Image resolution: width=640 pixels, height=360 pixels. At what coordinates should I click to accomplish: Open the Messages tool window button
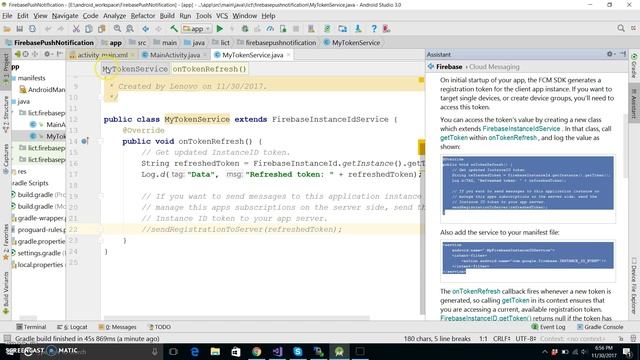click(118, 327)
